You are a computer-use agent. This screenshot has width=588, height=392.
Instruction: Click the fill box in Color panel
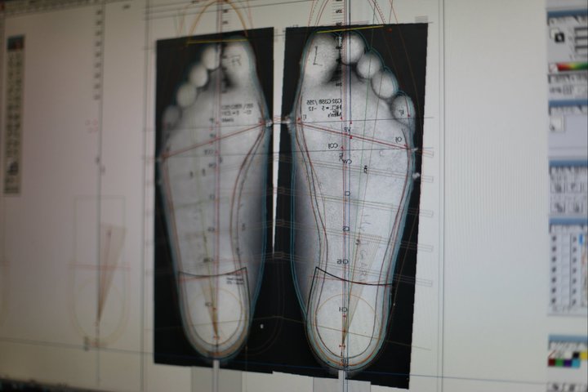[x=559, y=36]
